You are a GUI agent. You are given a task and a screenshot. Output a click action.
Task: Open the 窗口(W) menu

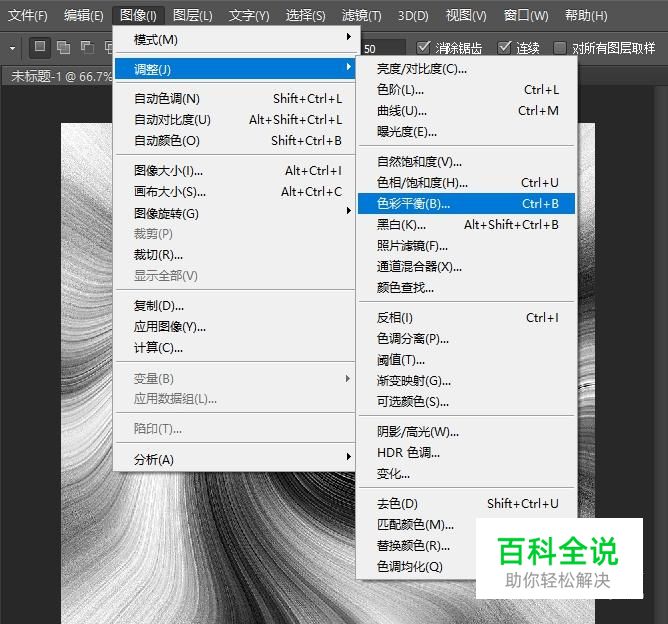(x=526, y=15)
